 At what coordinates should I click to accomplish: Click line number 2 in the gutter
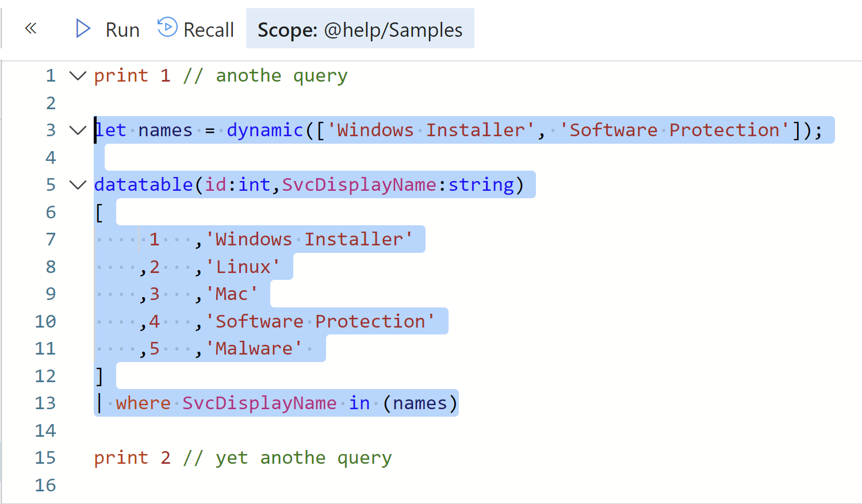(51, 103)
